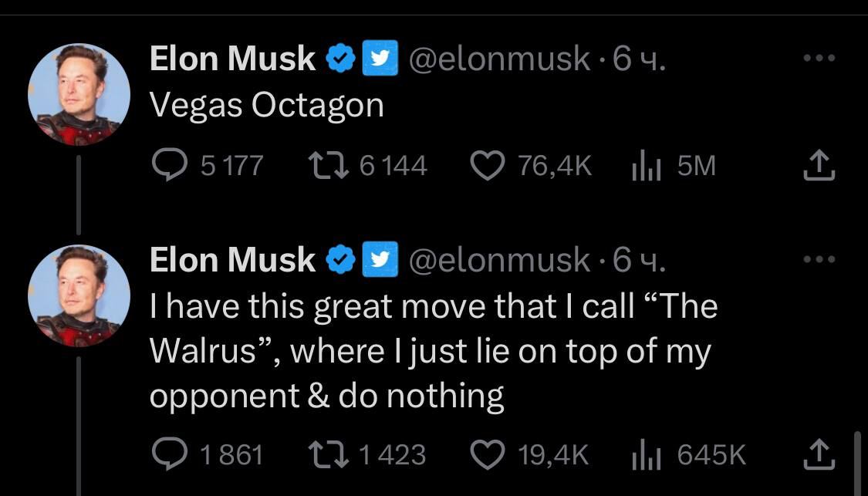
Task: View analytics of "The Walrus" tweet
Action: click(x=646, y=454)
